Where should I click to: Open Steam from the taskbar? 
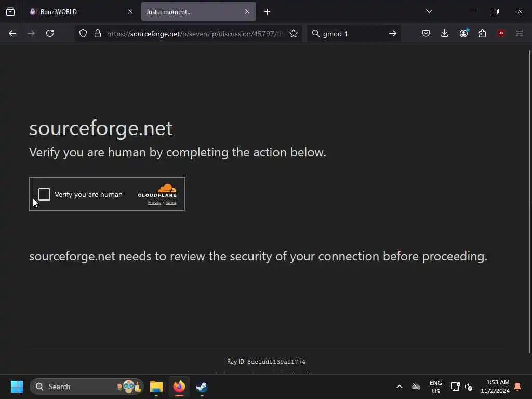(x=202, y=387)
